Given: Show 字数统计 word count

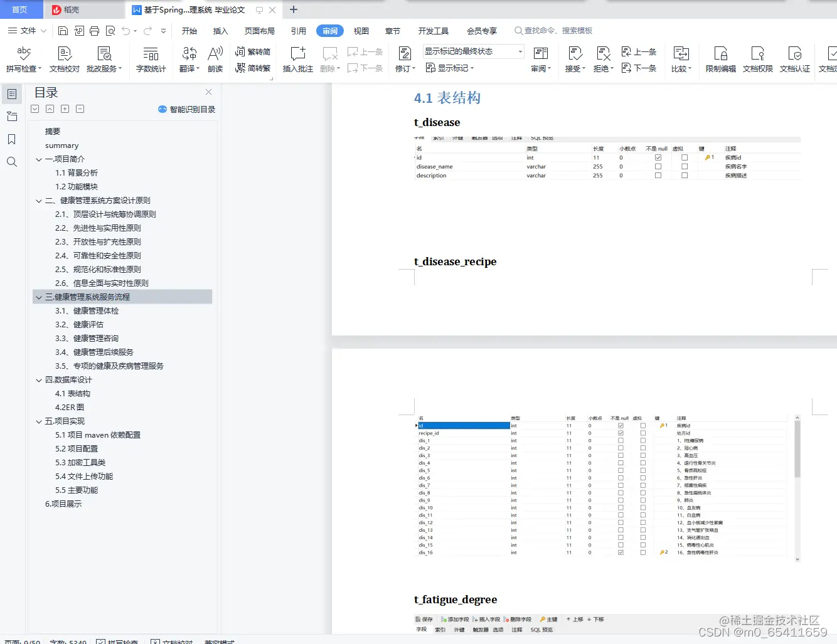Looking at the screenshot, I should click(x=151, y=60).
